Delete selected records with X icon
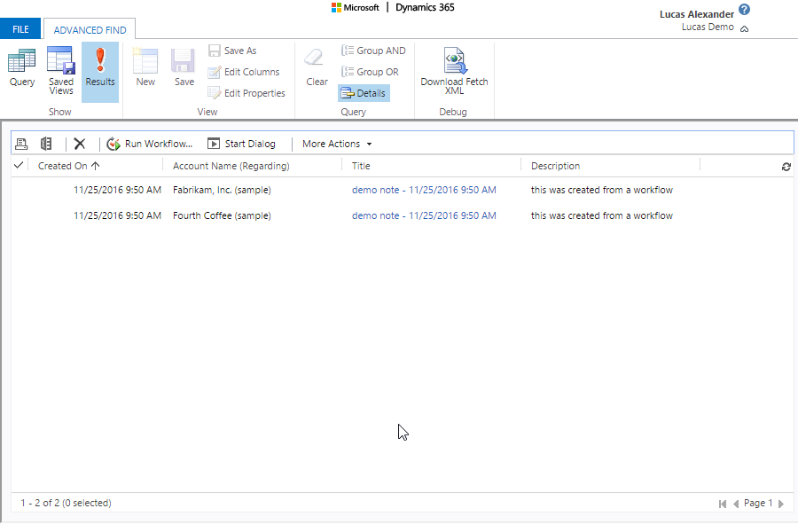The image size is (798, 532). point(80,144)
